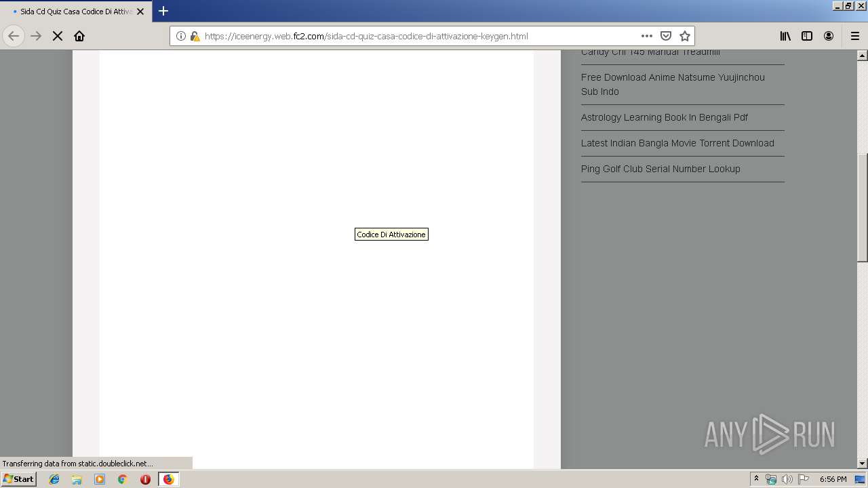
Task: Launch Internet Explorer from taskbar
Action: (54, 479)
